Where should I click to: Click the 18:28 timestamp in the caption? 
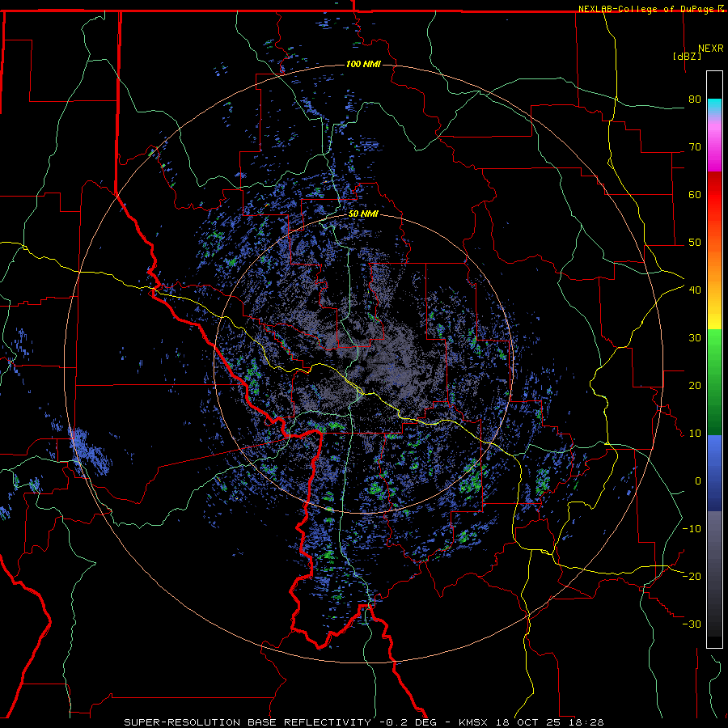(x=588, y=722)
